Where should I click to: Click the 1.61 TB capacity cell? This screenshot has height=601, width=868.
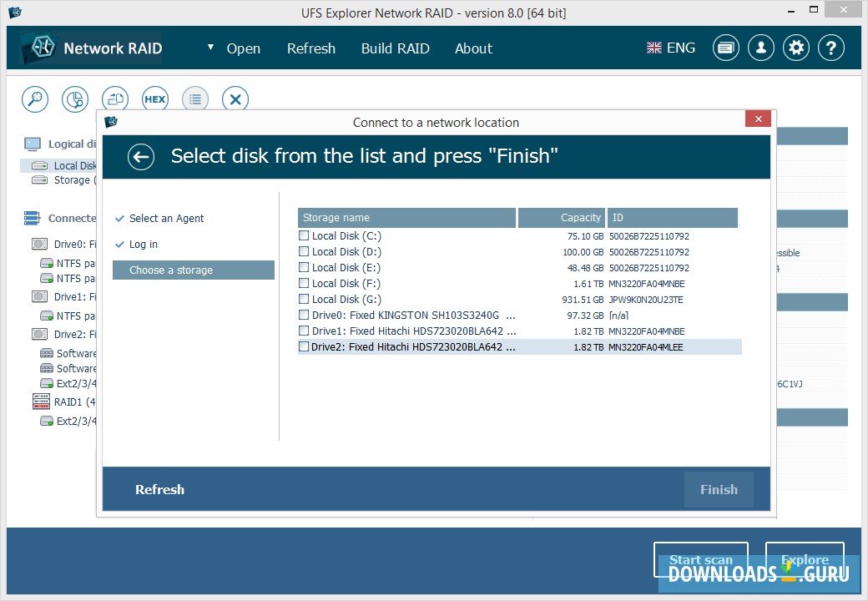[x=588, y=284]
